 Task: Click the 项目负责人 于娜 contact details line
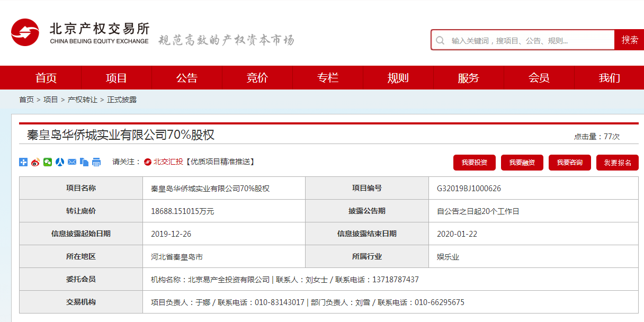click(x=308, y=302)
